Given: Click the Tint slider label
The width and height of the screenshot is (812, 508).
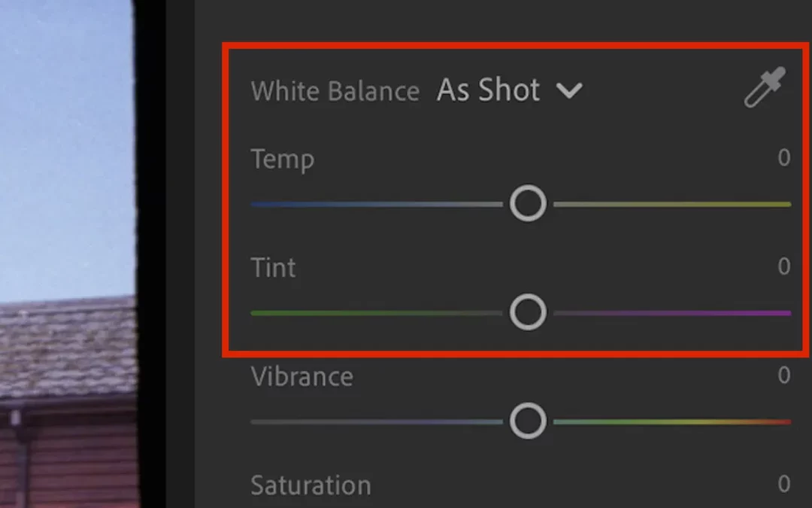Looking at the screenshot, I should pos(273,268).
